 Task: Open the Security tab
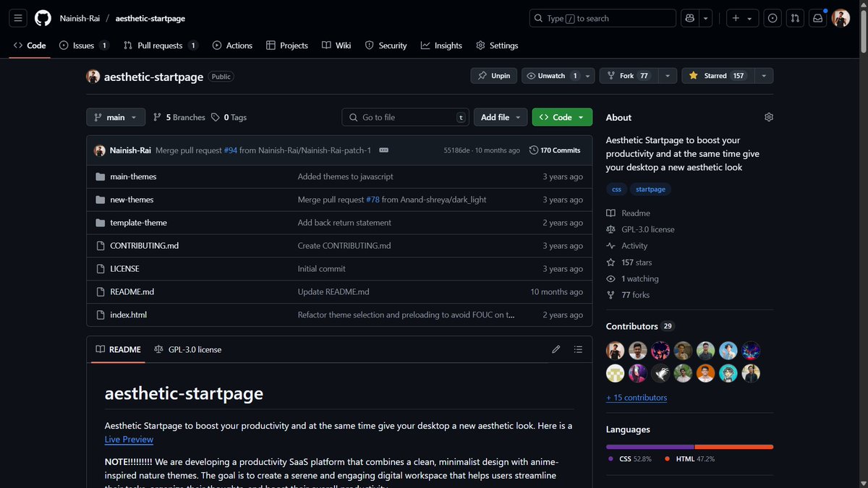click(x=386, y=46)
